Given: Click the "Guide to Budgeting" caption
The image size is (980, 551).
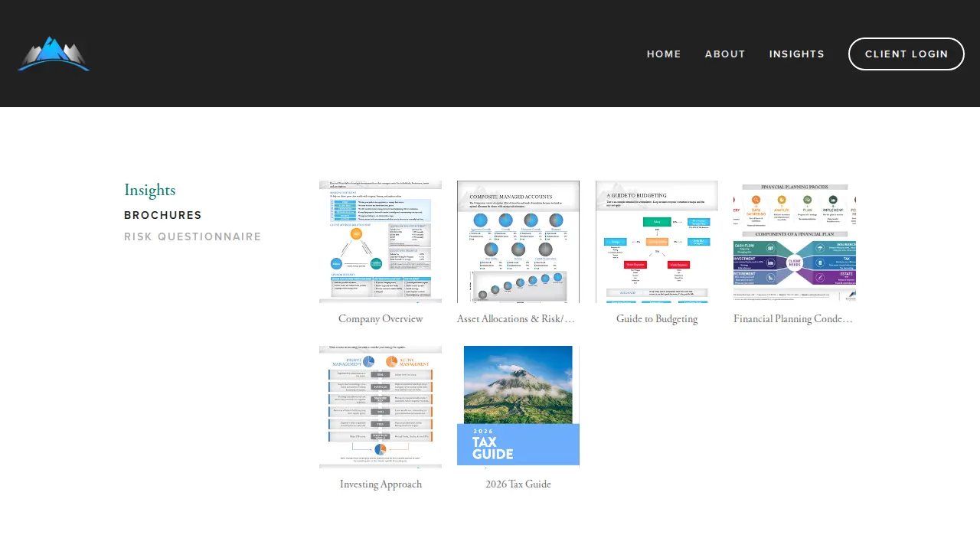Looking at the screenshot, I should point(657,319).
